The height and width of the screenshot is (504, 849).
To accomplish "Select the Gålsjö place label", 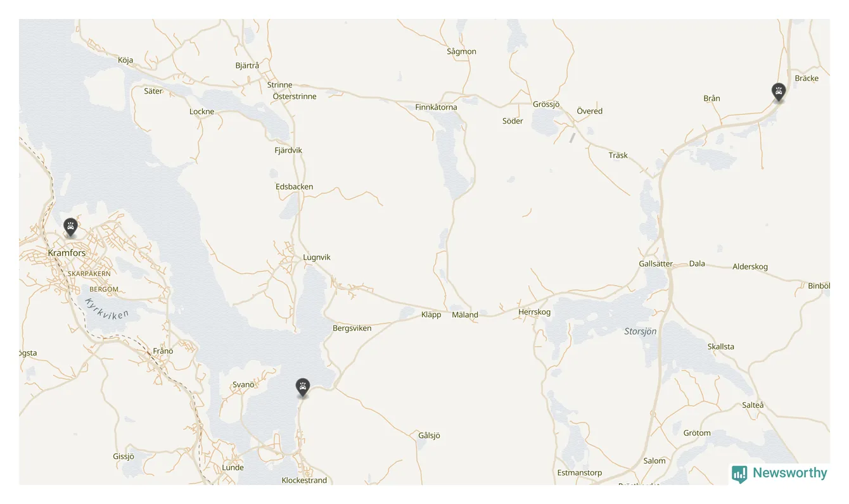I will pyautogui.click(x=429, y=436).
